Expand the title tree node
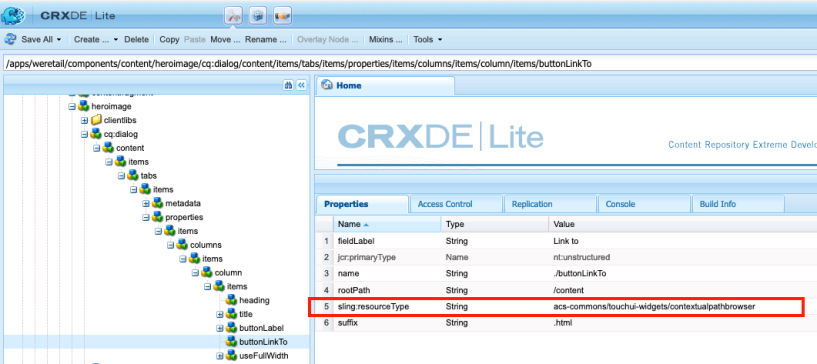This screenshot has height=364, width=817. tap(220, 314)
